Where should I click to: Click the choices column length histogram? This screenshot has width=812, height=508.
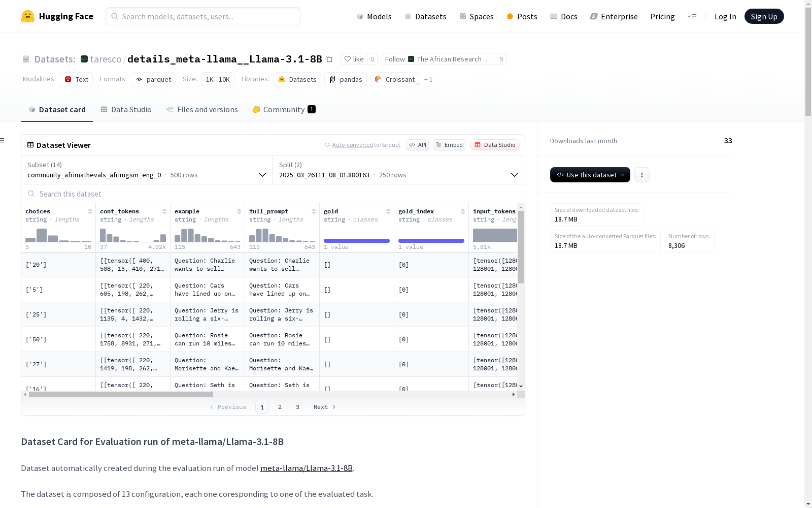58,235
